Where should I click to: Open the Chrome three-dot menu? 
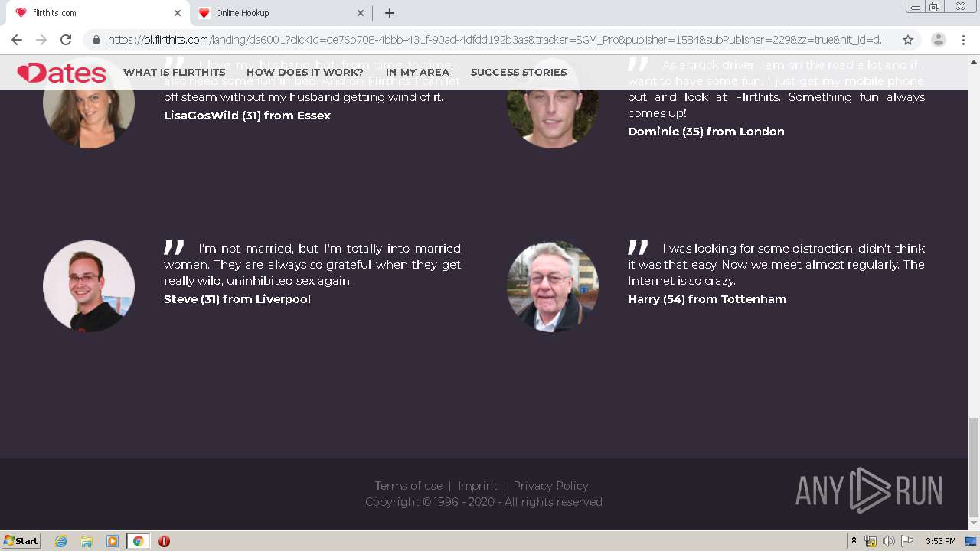964,40
